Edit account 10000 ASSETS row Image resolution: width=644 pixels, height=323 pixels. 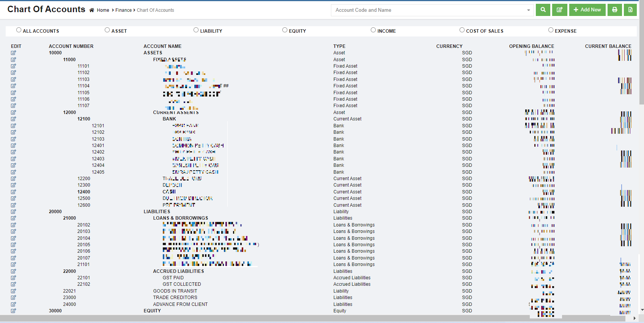13,53
